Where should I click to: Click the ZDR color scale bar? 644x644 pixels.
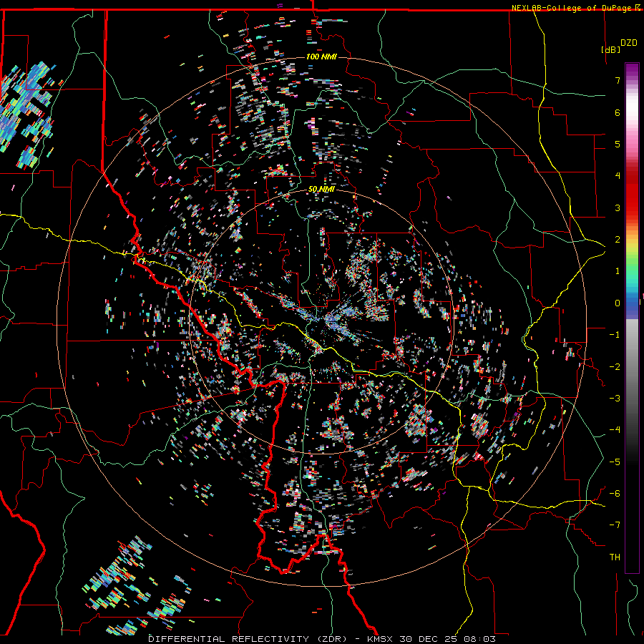click(x=632, y=318)
